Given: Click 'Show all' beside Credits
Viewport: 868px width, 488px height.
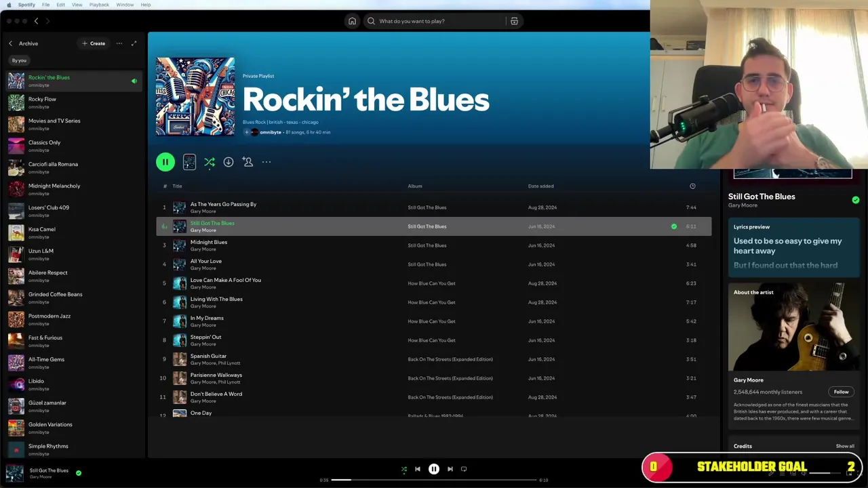Looking at the screenshot, I should pyautogui.click(x=845, y=446).
